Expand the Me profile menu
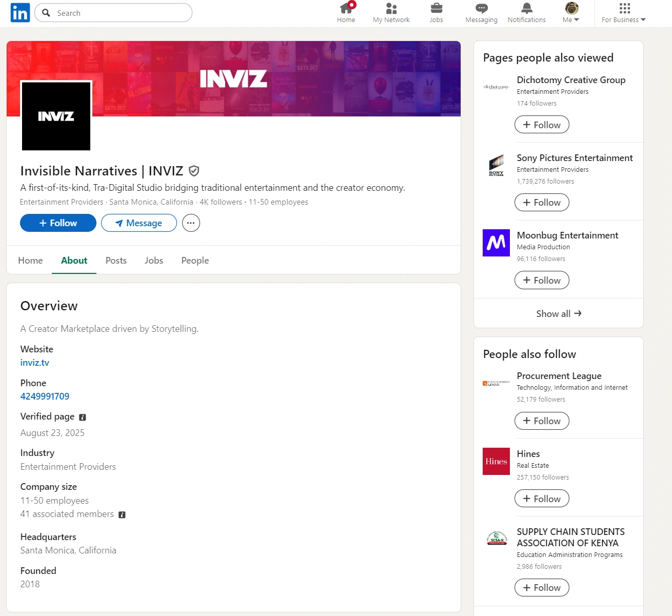 (x=571, y=13)
